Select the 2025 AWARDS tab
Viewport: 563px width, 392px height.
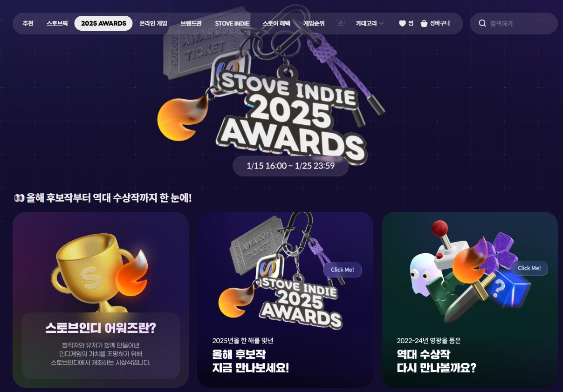pyautogui.click(x=103, y=23)
